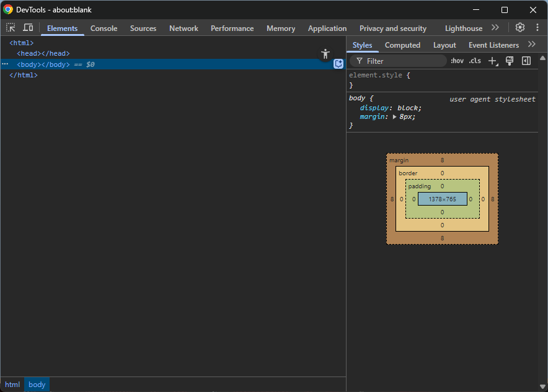This screenshot has width=548, height=392.
Task: Click the accessibility figure icon
Action: [325, 54]
